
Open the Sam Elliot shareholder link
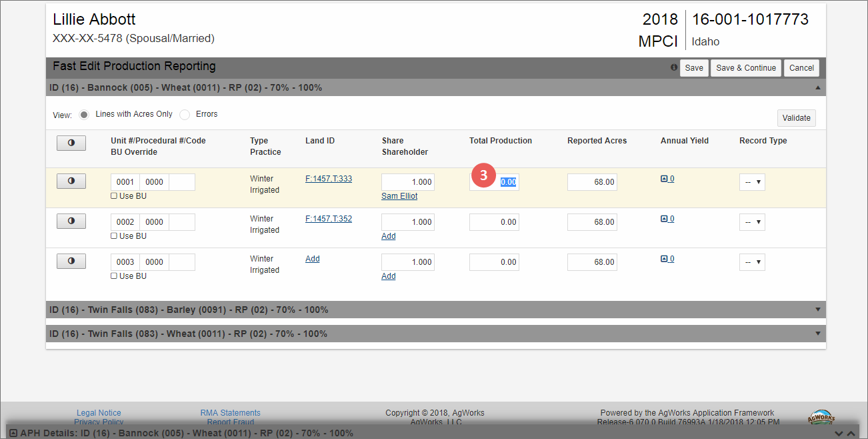399,196
